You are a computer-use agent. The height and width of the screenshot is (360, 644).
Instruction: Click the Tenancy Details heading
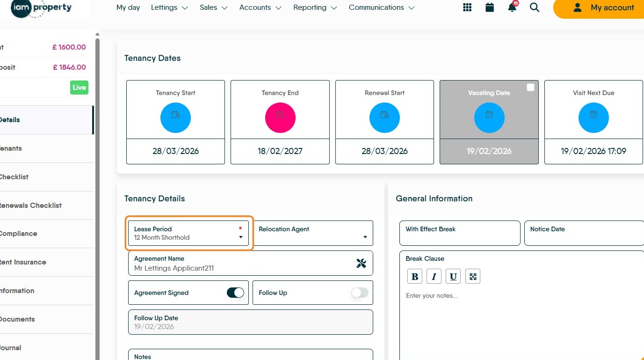coord(155,198)
